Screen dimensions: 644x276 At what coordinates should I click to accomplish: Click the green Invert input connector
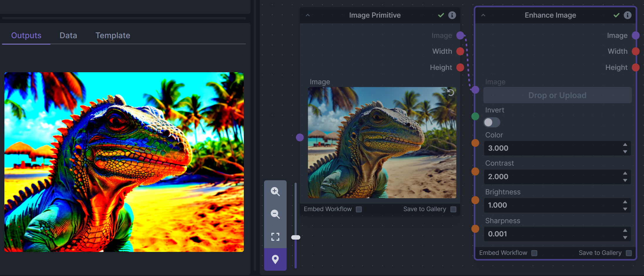click(x=475, y=116)
